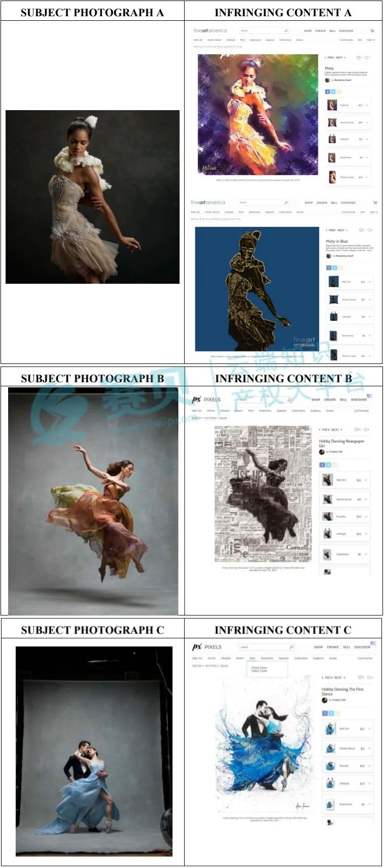This screenshot has height=868, width=384.
Task: Open the Humphrey Isselt artist link under Misty
Action: tap(342, 80)
